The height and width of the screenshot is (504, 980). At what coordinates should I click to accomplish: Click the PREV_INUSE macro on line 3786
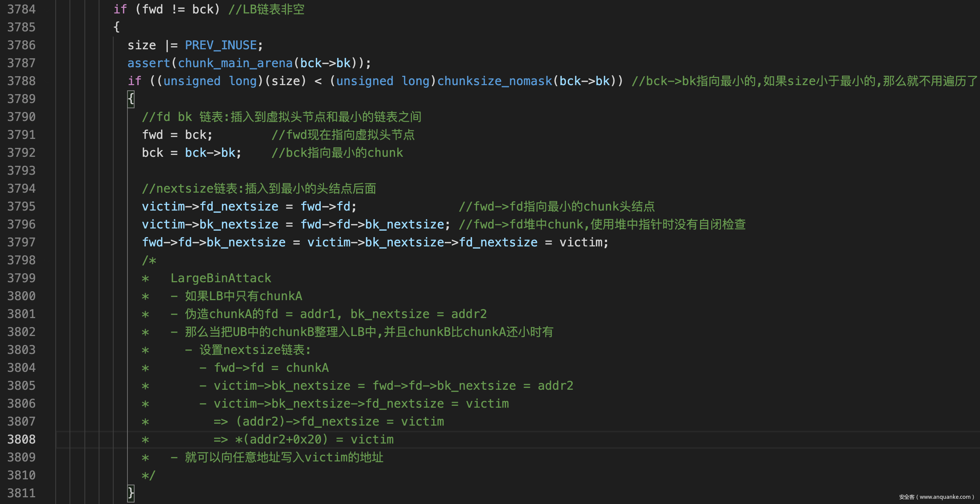coord(221,45)
